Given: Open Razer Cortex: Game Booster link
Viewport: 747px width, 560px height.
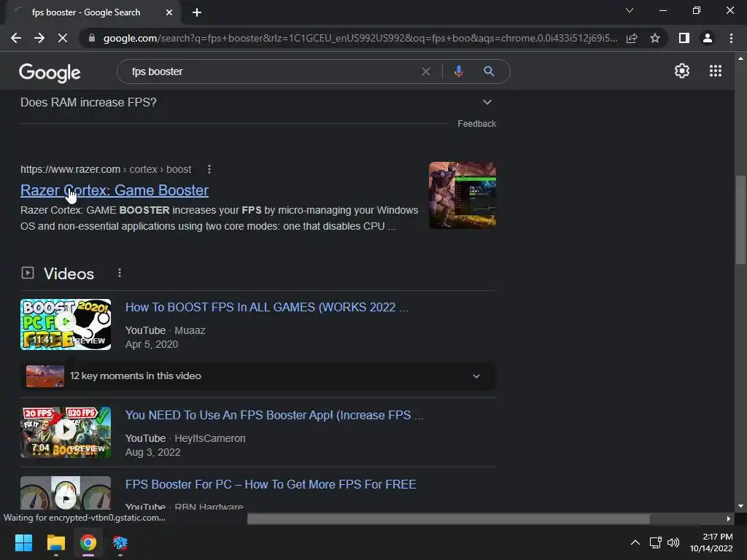Looking at the screenshot, I should coord(115,190).
